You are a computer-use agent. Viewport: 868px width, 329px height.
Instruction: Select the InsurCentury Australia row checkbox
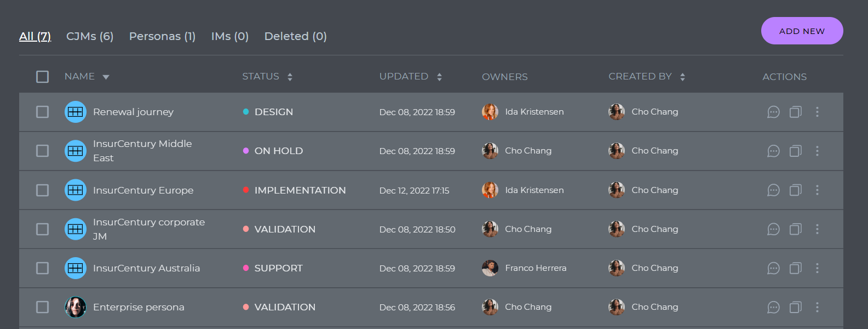(42, 268)
